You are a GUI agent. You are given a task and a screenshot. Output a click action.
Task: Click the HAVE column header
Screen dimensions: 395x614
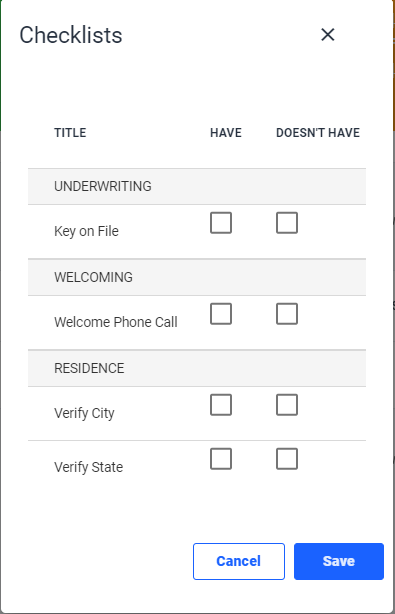pos(226,133)
